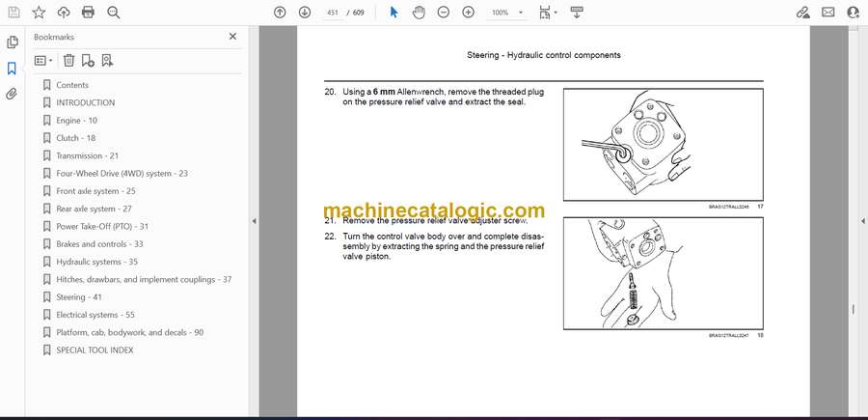868x420 pixels.
Task: Click the Save file icon
Action: (x=14, y=13)
